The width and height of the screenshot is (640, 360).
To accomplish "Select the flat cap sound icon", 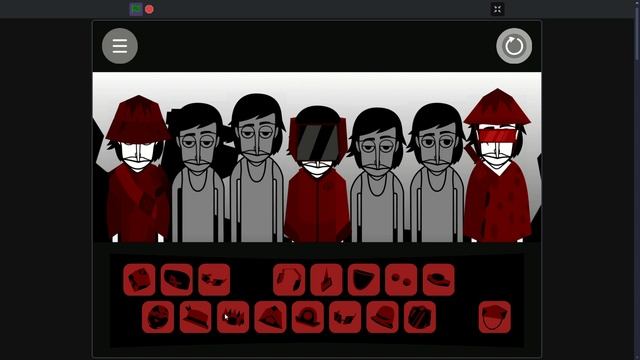I will click(439, 280).
